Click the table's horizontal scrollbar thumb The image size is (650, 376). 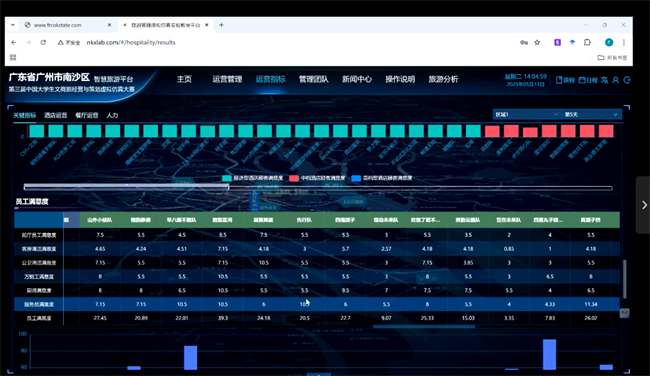pyautogui.click(x=424, y=327)
